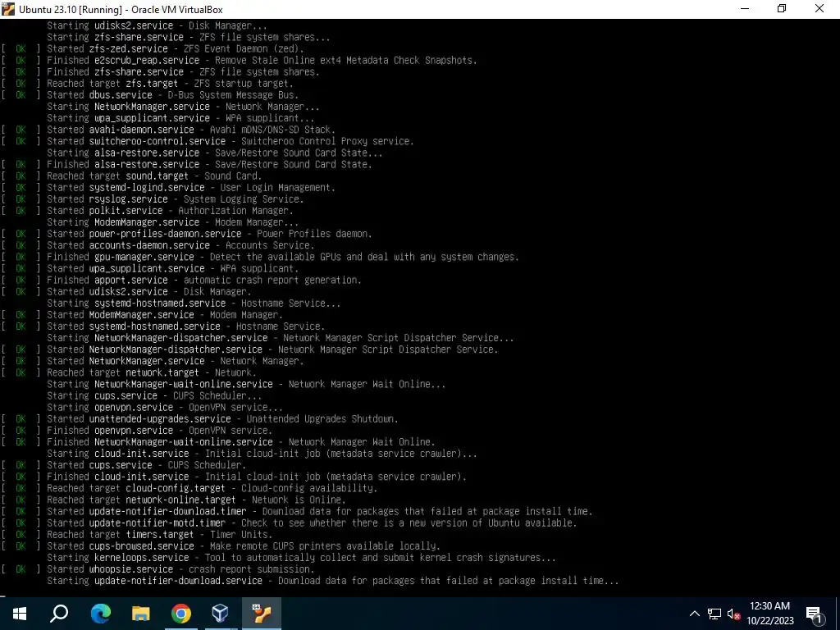
Task: Open the taskbar search magnifier
Action: coord(59,614)
